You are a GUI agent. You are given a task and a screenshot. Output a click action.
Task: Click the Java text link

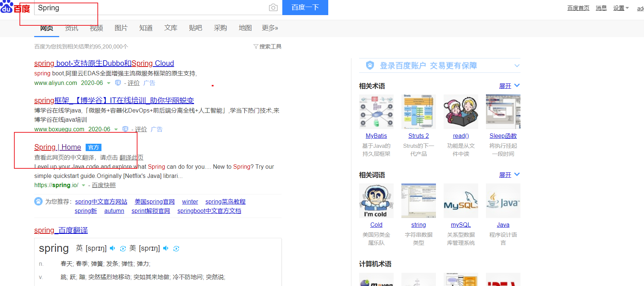point(503,225)
